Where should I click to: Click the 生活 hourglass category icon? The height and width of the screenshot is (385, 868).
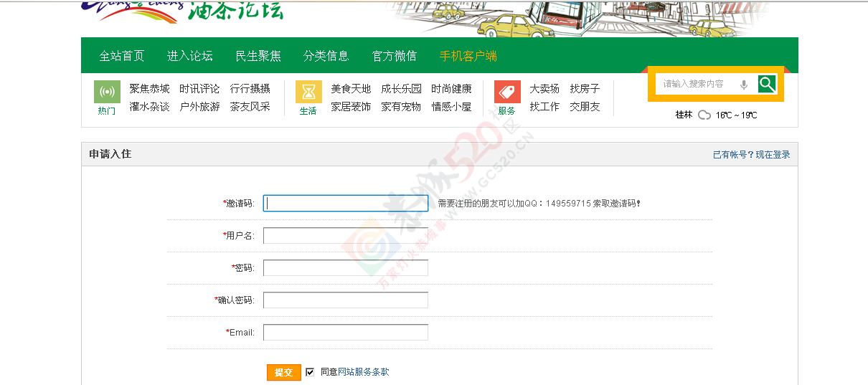[308, 92]
